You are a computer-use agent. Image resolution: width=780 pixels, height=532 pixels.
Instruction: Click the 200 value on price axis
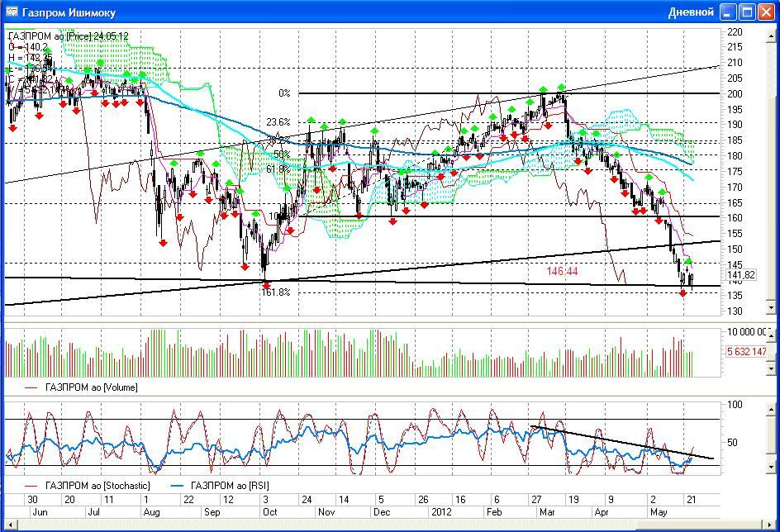click(735, 93)
